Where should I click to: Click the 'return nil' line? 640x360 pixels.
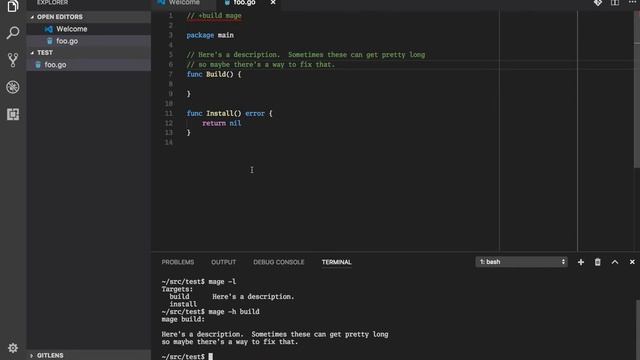tap(222, 123)
